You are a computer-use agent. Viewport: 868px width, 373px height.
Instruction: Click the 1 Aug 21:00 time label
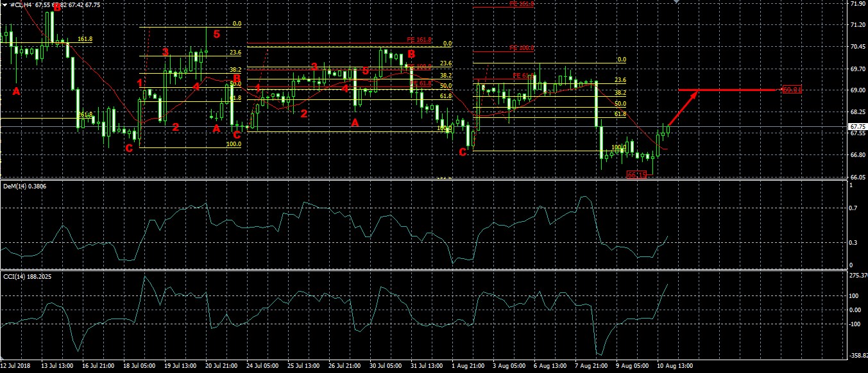pyautogui.click(x=468, y=367)
